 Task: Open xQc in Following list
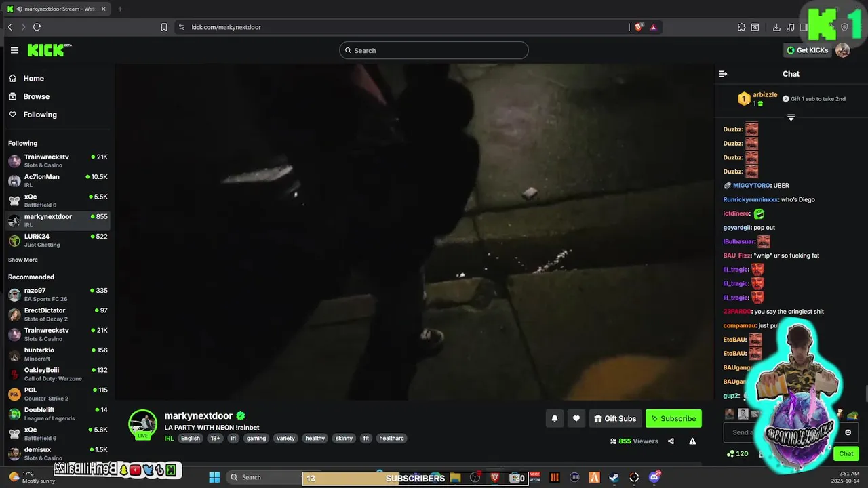click(58, 200)
